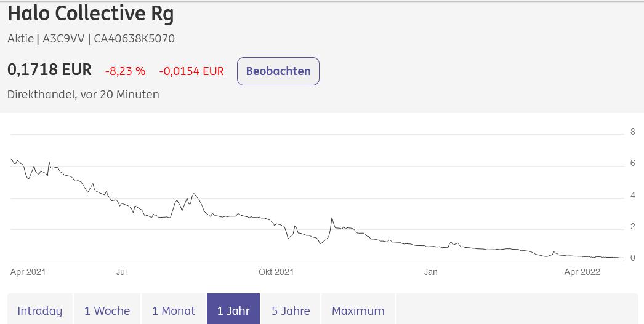644x324 pixels.
Task: Click the WKN A3C9VV text
Action: 64,39
